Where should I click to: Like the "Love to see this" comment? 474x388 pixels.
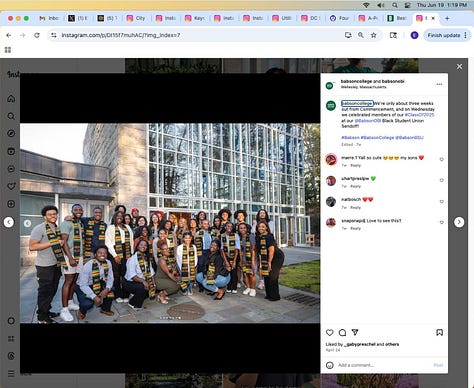click(x=441, y=222)
